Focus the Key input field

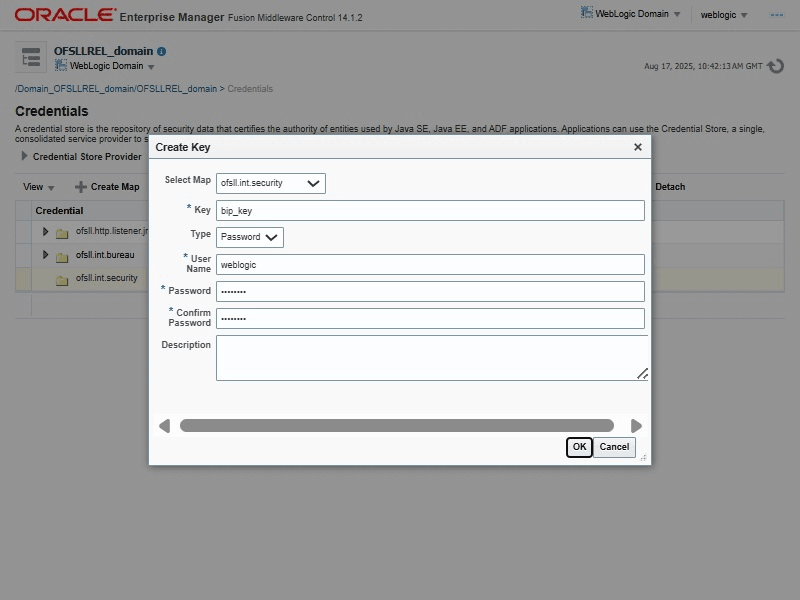point(430,210)
